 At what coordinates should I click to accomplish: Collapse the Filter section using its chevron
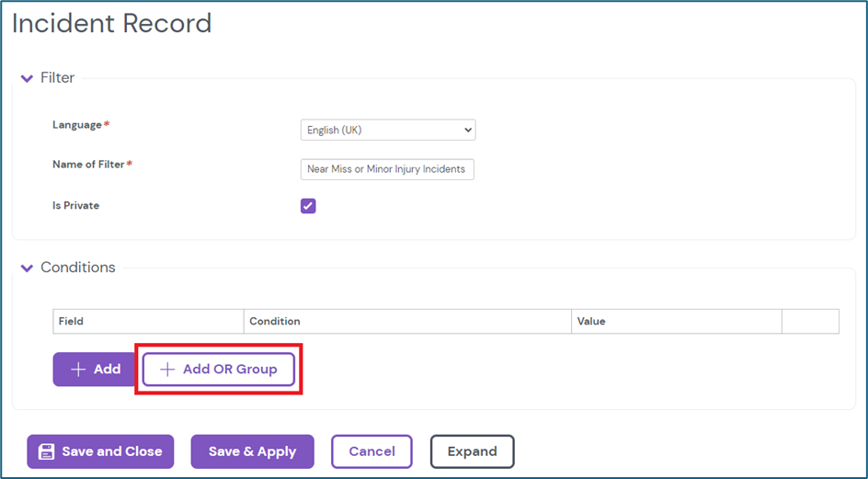click(x=27, y=79)
